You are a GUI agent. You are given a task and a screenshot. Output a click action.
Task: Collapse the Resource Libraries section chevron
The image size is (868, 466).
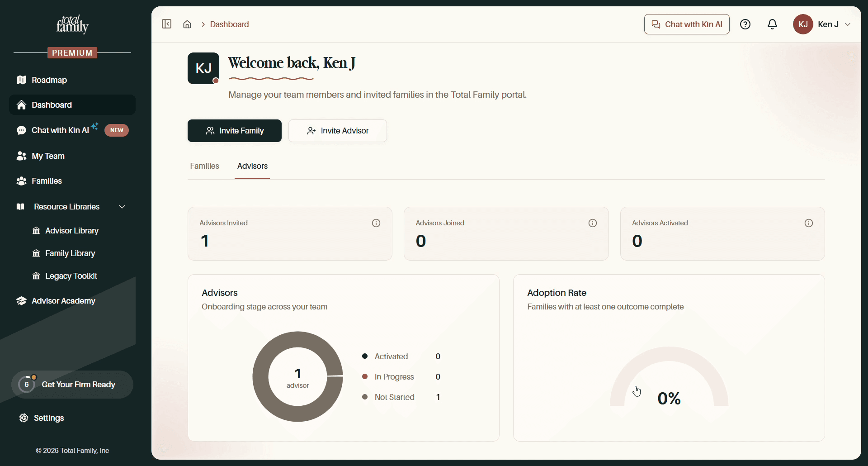click(122, 207)
